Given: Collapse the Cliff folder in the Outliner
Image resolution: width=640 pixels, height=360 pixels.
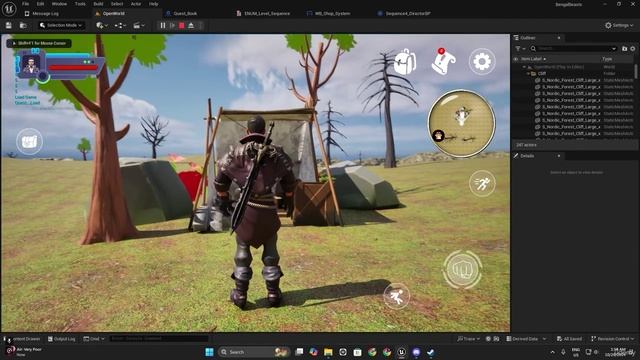Looking at the screenshot, I should click(528, 73).
